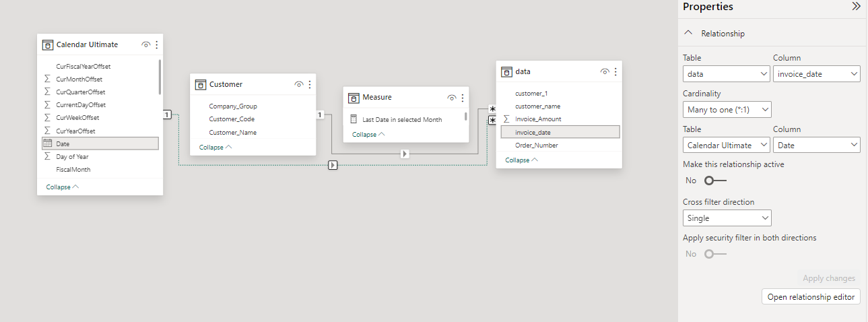Click the Measure table header icon
The width and height of the screenshot is (868, 322).
[x=354, y=98]
